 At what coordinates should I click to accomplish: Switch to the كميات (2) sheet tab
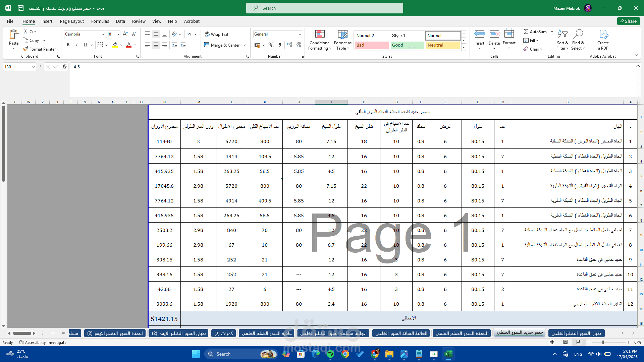pyautogui.click(x=223, y=333)
